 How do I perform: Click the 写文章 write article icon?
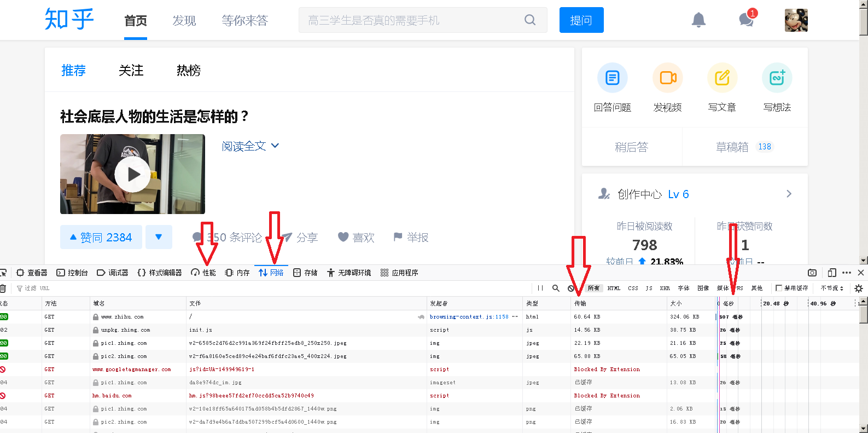click(x=722, y=78)
